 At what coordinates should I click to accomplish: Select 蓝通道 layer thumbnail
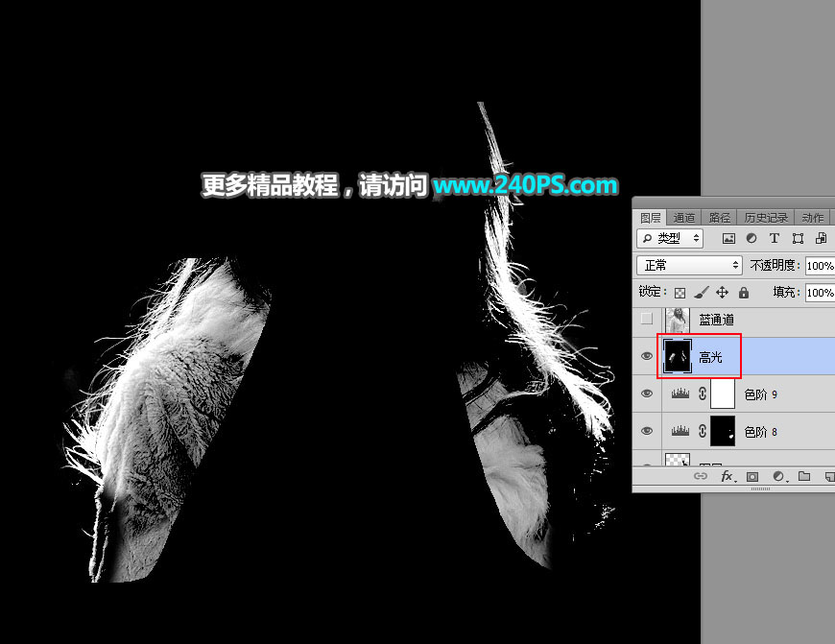click(x=678, y=321)
